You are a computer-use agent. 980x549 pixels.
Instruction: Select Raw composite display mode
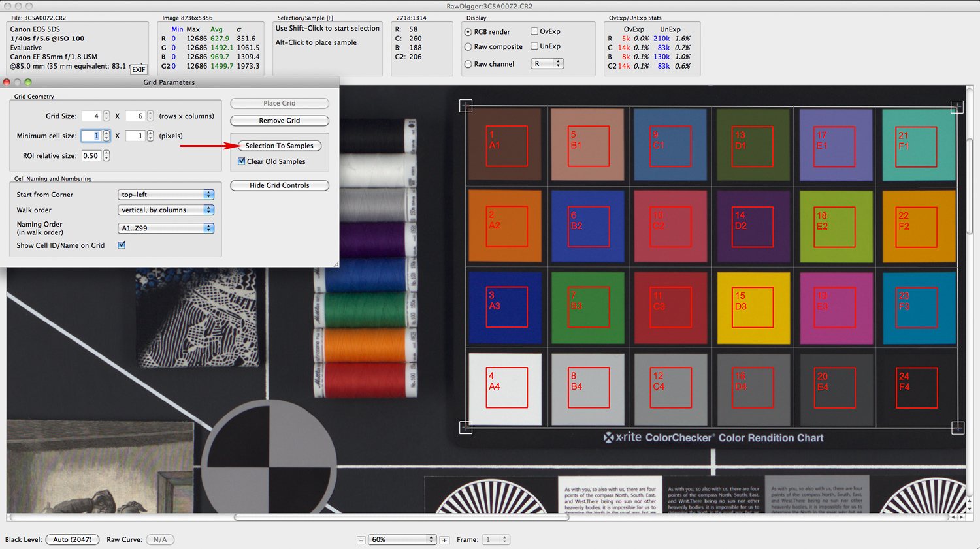tap(468, 47)
